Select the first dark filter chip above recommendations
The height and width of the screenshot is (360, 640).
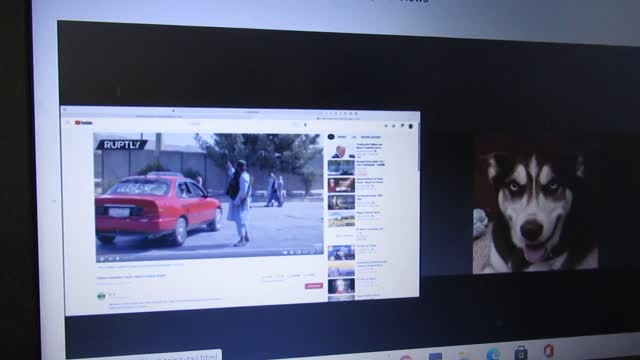click(x=331, y=137)
